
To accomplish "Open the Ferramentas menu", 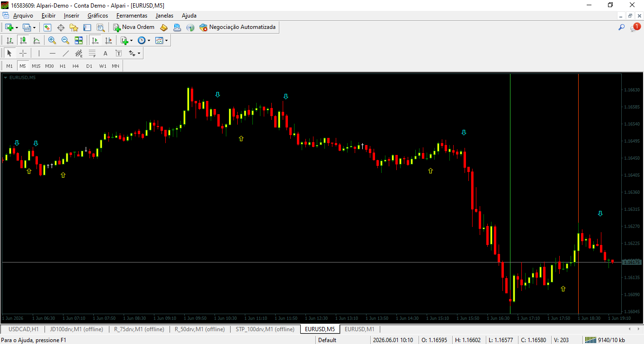I will [x=132, y=16].
